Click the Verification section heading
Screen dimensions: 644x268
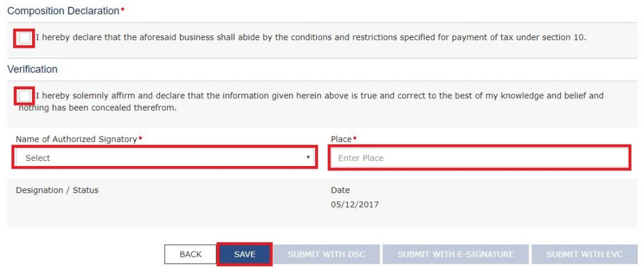(32, 69)
